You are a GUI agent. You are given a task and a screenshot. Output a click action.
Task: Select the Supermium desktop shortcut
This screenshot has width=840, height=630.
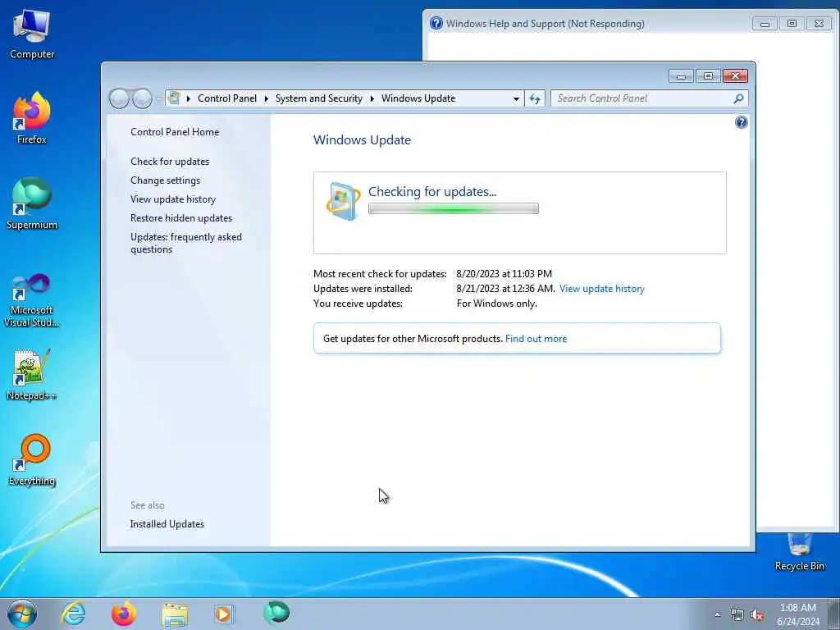click(x=32, y=203)
